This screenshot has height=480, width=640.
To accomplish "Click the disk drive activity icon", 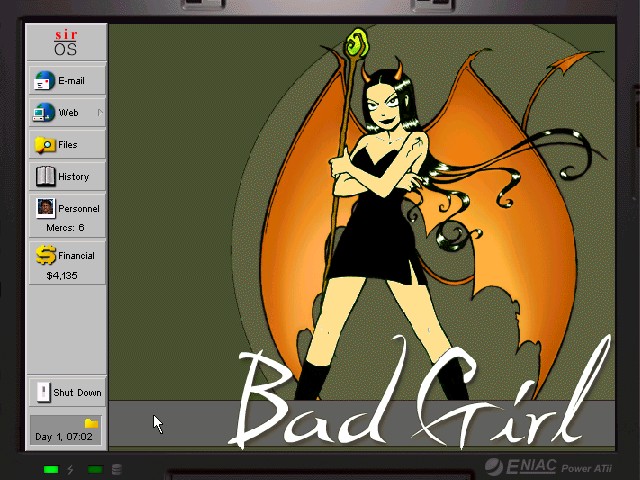I will (117, 469).
